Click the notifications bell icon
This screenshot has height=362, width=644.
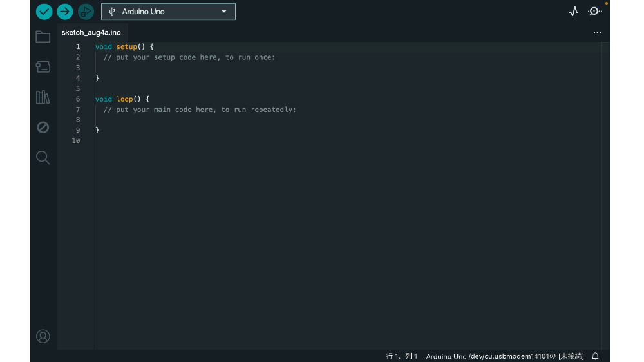(x=595, y=356)
